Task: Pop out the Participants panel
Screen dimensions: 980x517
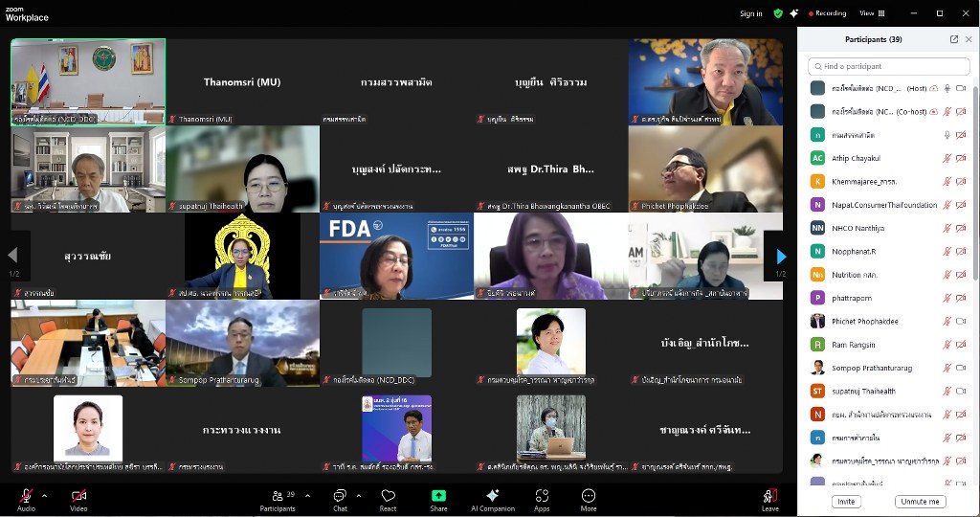Action: (x=954, y=39)
